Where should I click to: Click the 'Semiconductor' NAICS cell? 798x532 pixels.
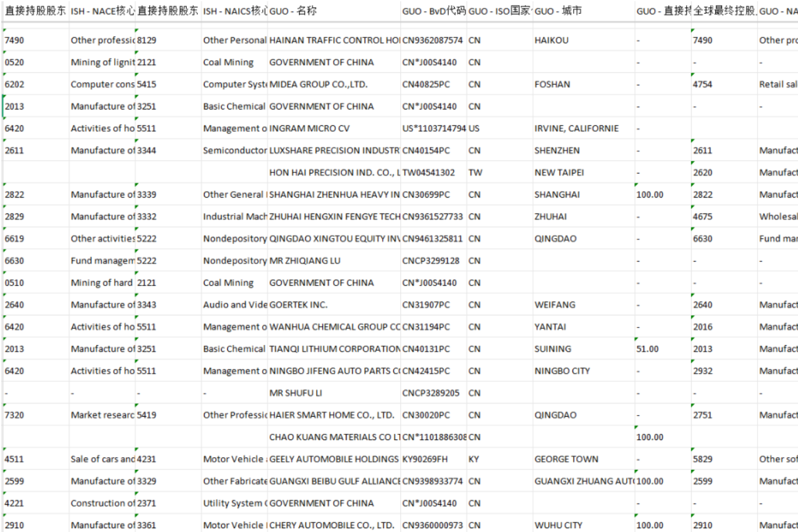tap(234, 151)
